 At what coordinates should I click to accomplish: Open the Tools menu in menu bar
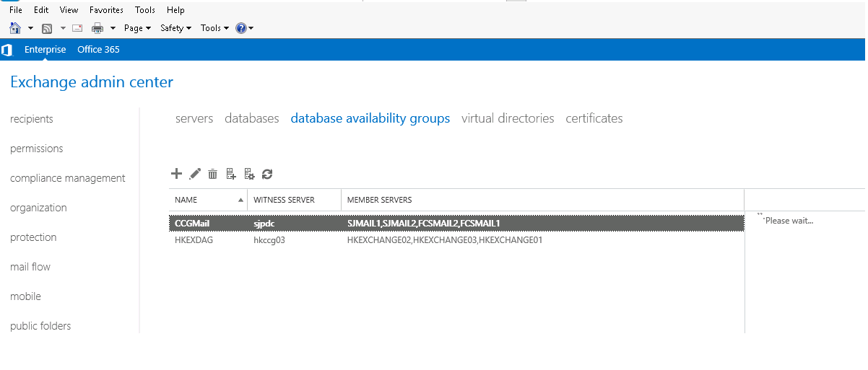[145, 10]
